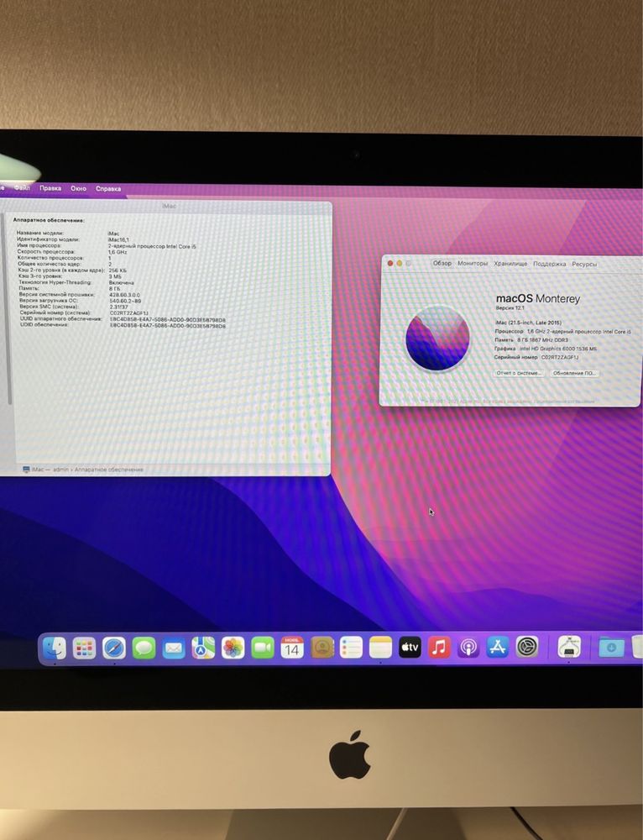Open the Mail app in the Dock
The width and height of the screenshot is (643, 840).
point(174,648)
